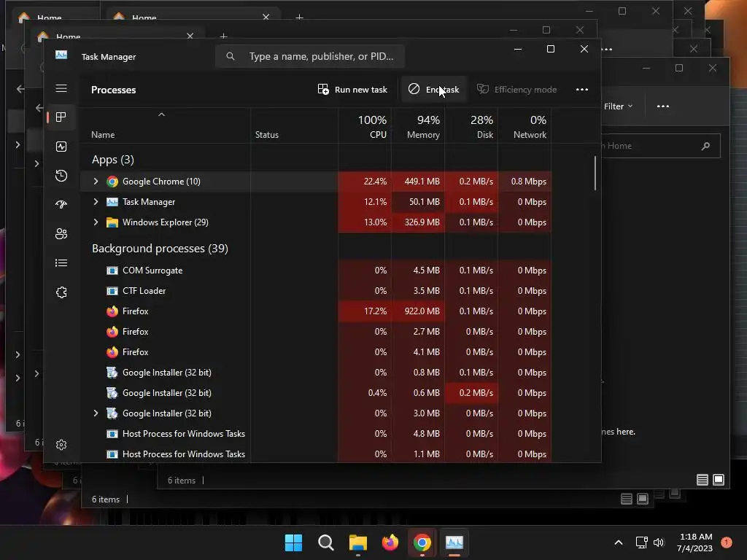Screen dimensions: 747x560
Task: Open the Details page icon
Action: (x=61, y=262)
